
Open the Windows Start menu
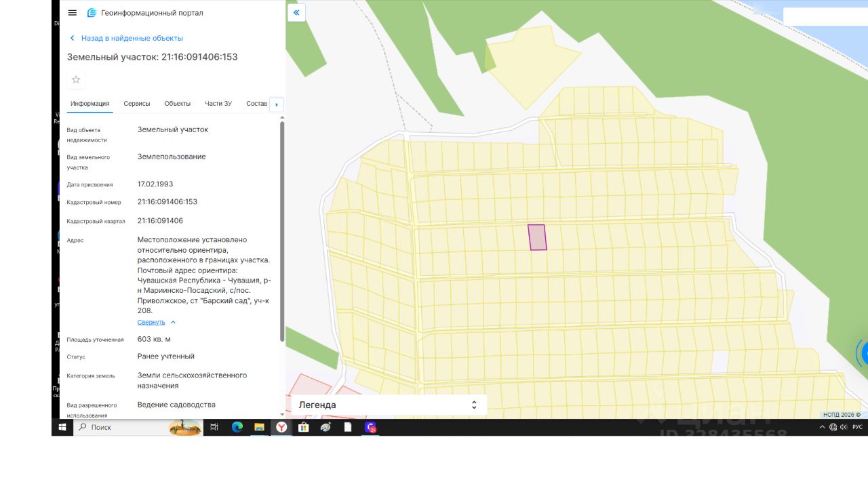(62, 427)
